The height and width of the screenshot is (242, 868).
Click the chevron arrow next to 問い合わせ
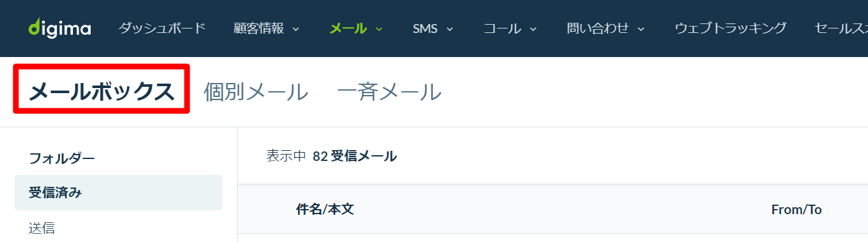click(x=640, y=29)
